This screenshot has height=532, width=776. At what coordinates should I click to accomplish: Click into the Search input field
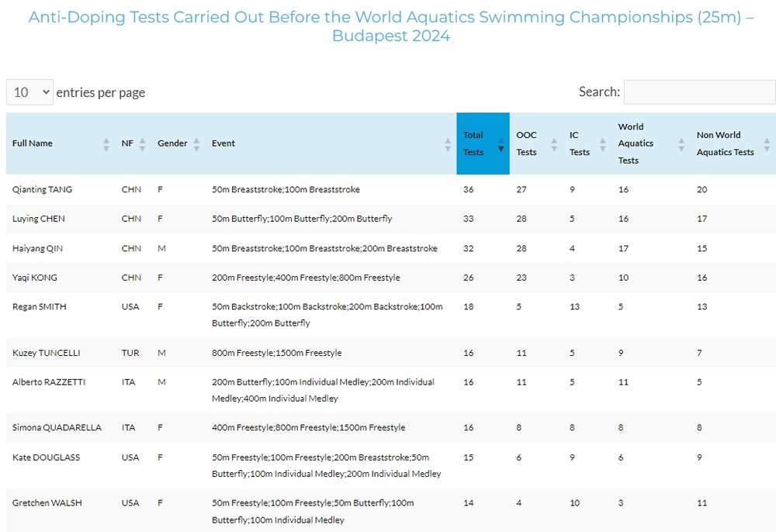point(698,92)
